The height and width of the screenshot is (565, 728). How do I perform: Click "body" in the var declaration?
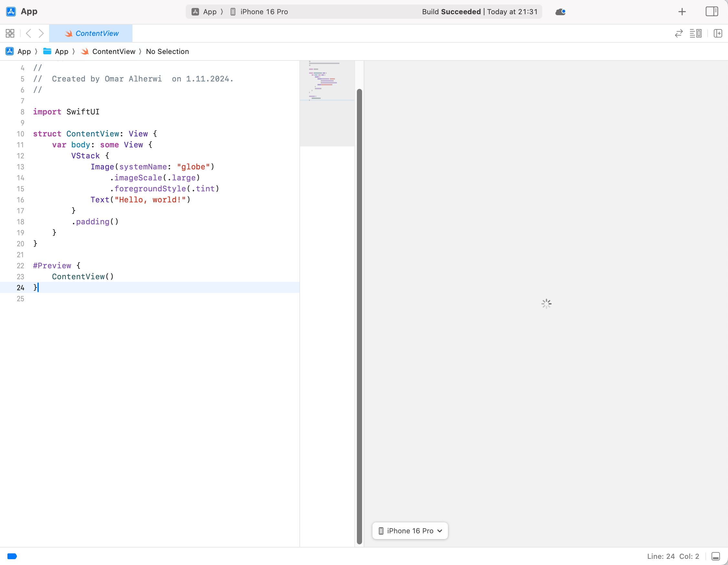[x=81, y=145]
